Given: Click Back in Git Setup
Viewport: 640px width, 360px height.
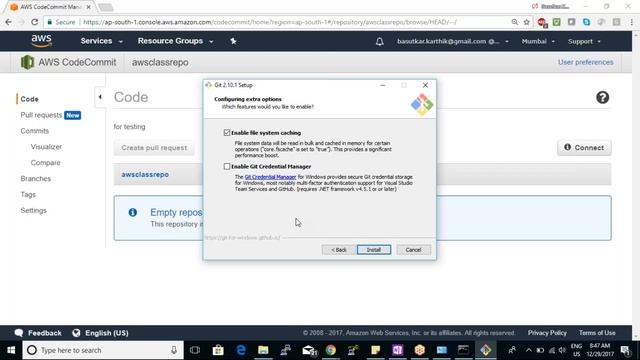Looking at the screenshot, I should click(338, 250).
